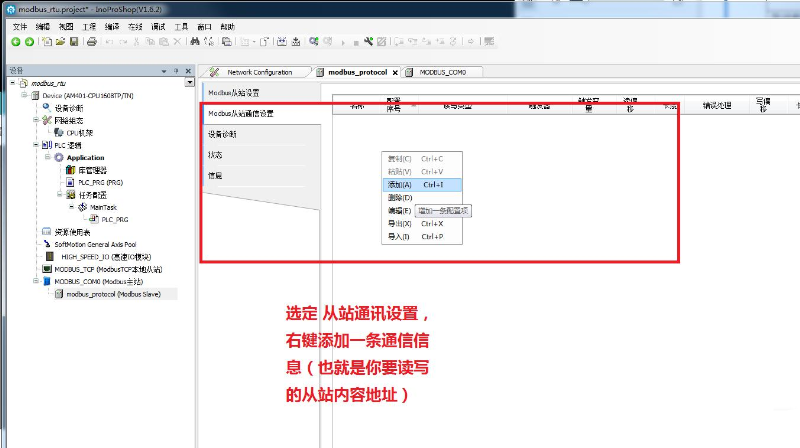The width and height of the screenshot is (800, 448).
Task: Open the 工程 menu
Action: coord(89,27)
